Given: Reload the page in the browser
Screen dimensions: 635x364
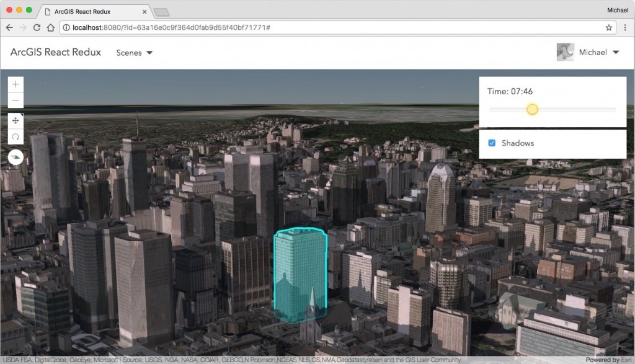Looking at the screenshot, I should coord(37,27).
